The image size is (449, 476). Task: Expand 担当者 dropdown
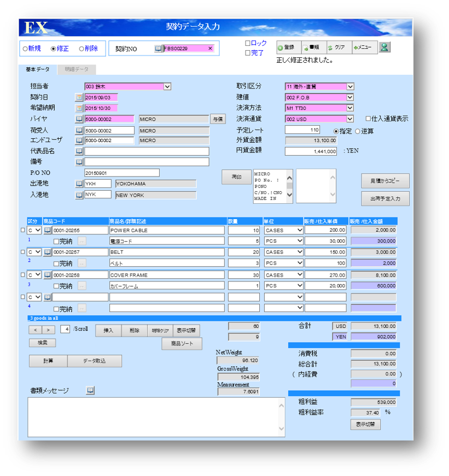167,86
